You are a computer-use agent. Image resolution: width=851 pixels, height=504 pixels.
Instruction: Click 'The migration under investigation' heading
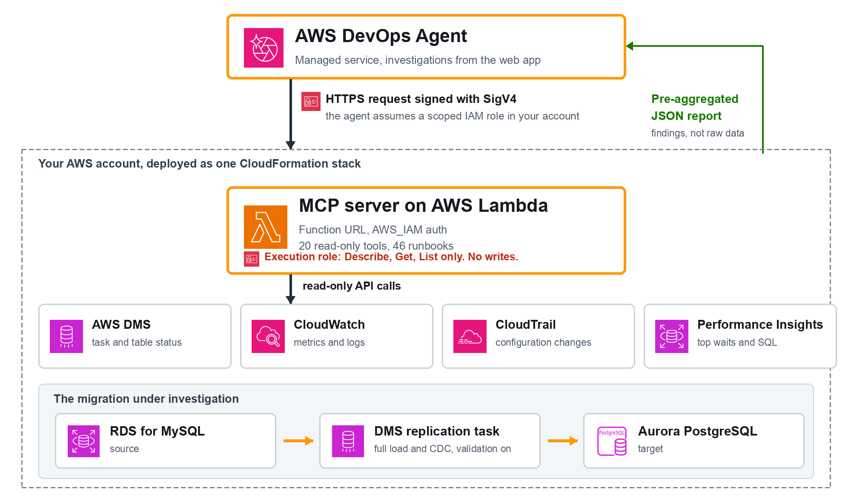[146, 399]
